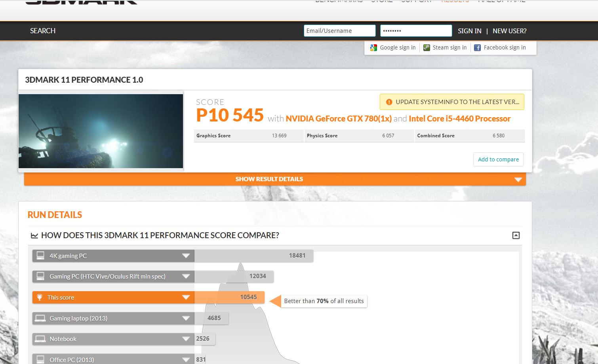Expand the Gaming laptop (2013) dropdown arrow

pos(186,318)
